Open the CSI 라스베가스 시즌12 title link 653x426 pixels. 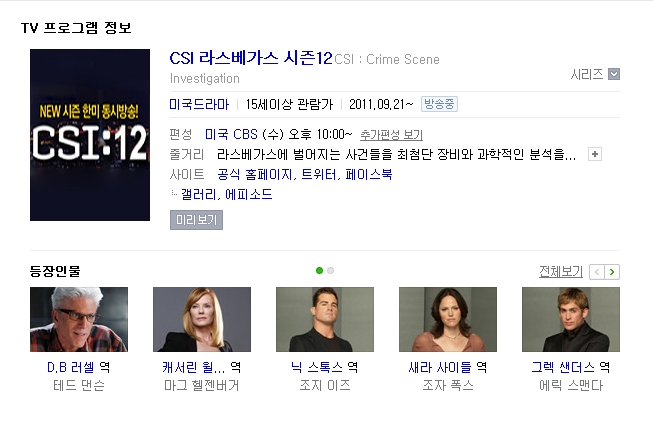coord(251,58)
